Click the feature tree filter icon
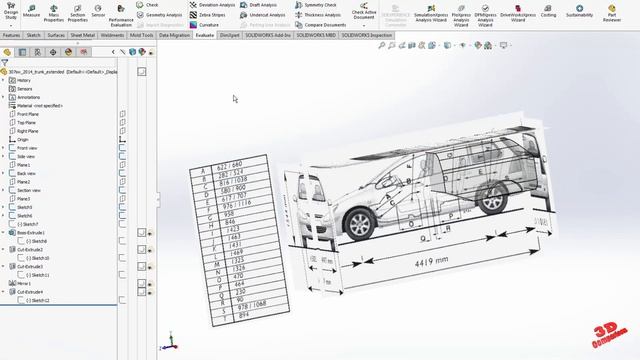Image resolution: width=640 pixels, height=360 pixels. click(x=4, y=62)
